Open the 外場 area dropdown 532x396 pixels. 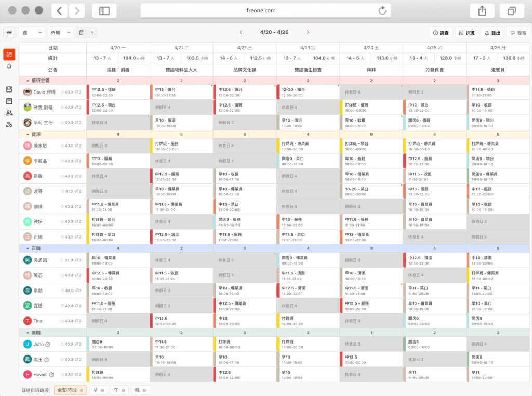[x=60, y=32]
